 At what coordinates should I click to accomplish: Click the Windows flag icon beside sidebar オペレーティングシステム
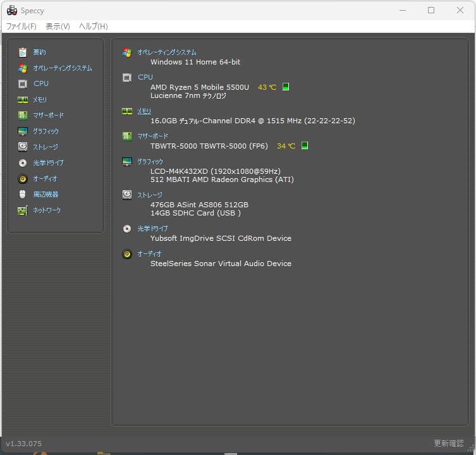coord(23,68)
